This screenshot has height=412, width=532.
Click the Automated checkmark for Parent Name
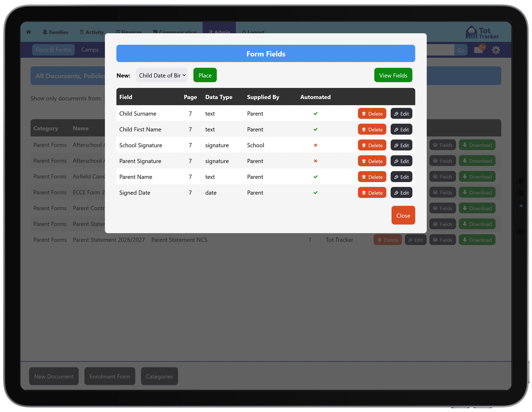pos(315,177)
